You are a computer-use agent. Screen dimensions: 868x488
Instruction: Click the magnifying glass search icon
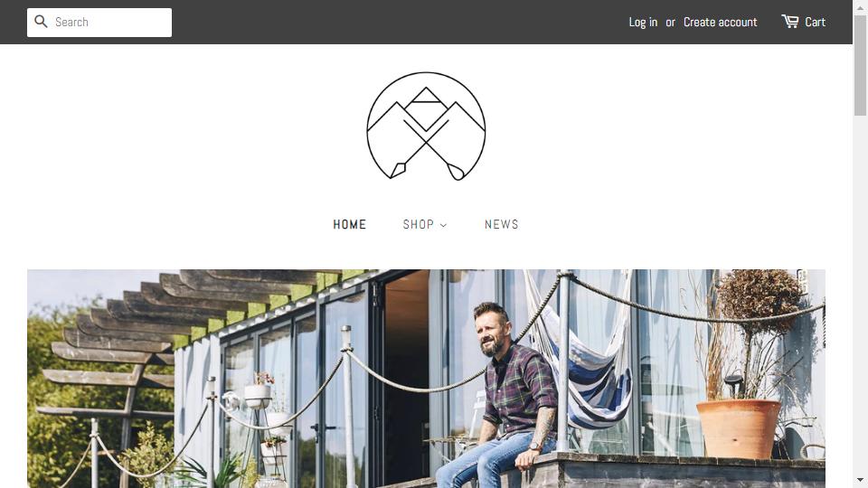41,22
